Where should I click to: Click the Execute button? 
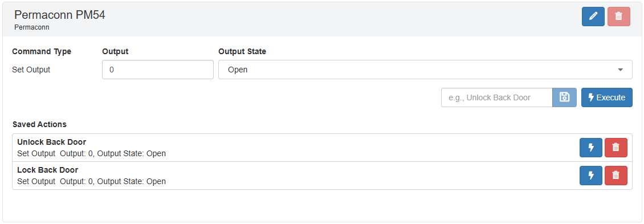[606, 97]
